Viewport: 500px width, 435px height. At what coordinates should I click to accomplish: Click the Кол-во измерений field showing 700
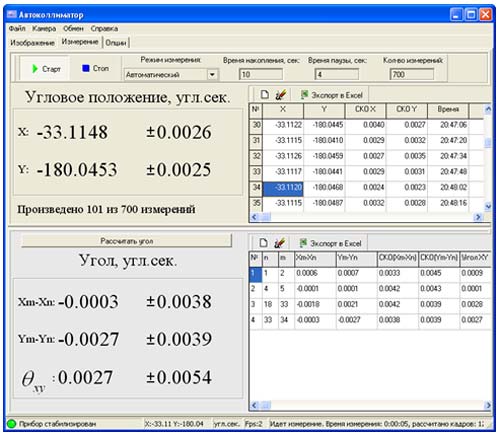pyautogui.click(x=412, y=74)
